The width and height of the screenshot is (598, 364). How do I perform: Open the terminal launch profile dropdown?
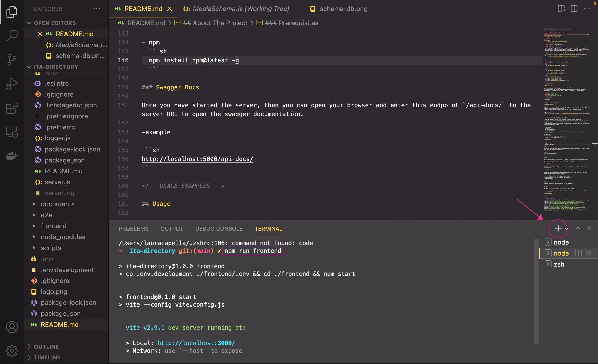[x=566, y=229]
